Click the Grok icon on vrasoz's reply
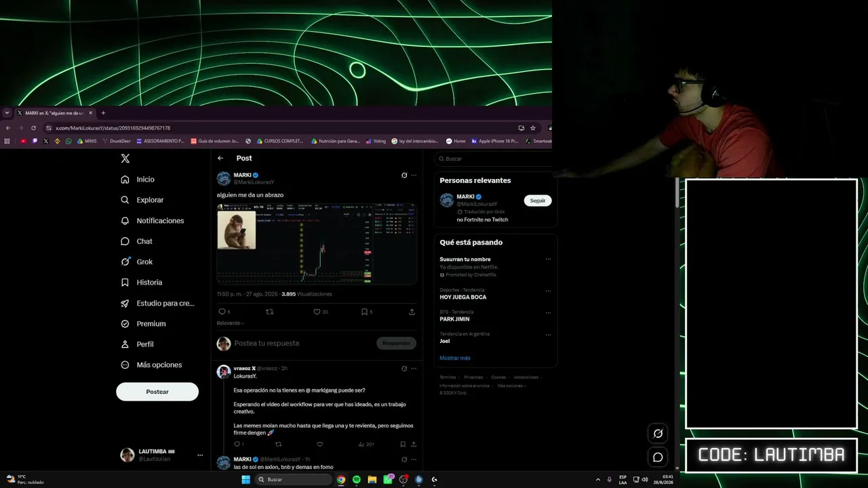The width and height of the screenshot is (868, 488). [404, 369]
